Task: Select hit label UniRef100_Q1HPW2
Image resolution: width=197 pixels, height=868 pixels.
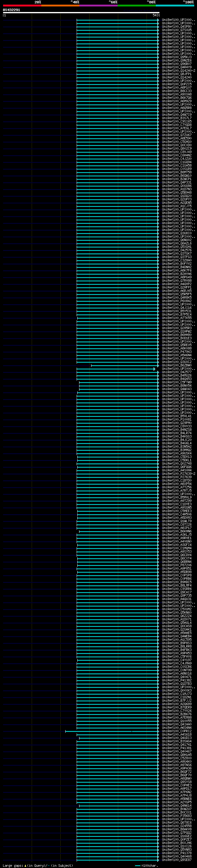Action: [x=177, y=332]
